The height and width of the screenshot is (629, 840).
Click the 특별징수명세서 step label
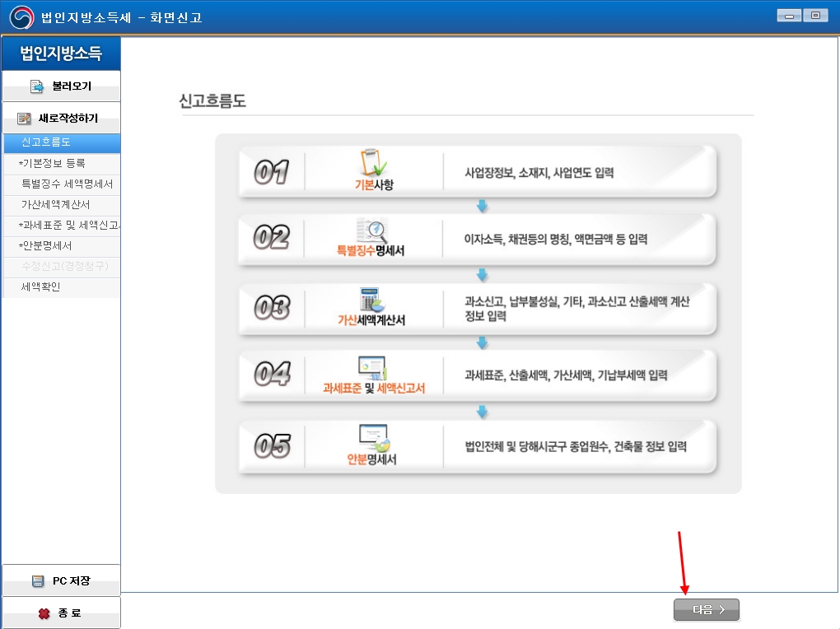click(x=371, y=251)
